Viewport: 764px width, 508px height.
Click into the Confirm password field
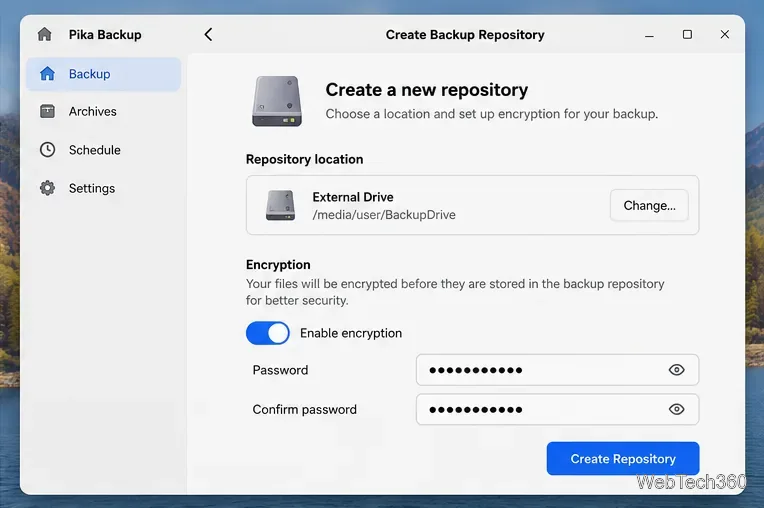click(x=557, y=409)
